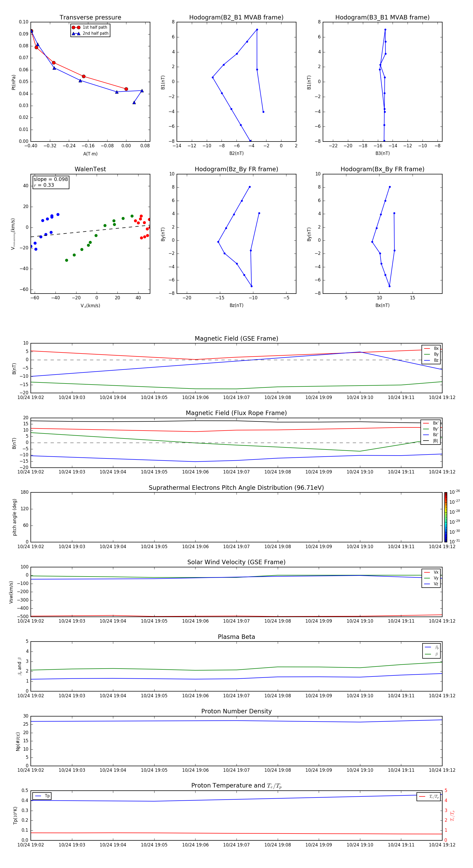This screenshot has height=868, width=473.
Task: Click the "Bx'" legend entry in Flux Rope panel
Action: pyautogui.click(x=431, y=423)
